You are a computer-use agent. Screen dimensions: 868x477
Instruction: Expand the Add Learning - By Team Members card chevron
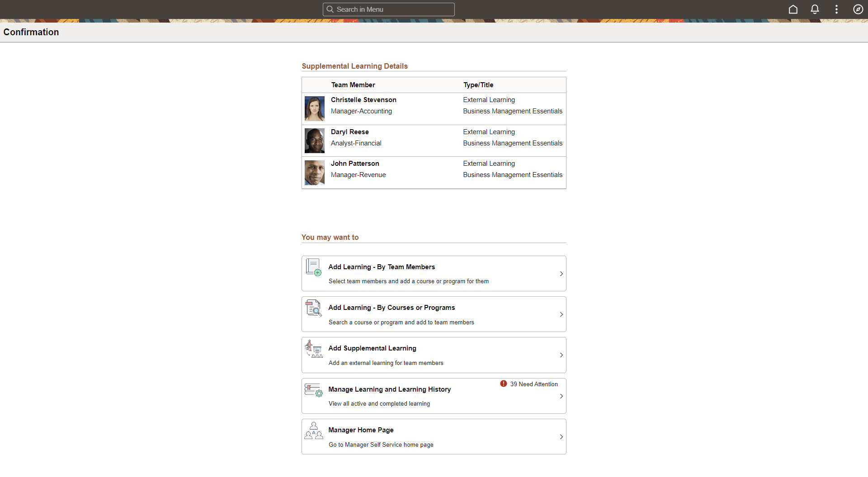click(561, 273)
